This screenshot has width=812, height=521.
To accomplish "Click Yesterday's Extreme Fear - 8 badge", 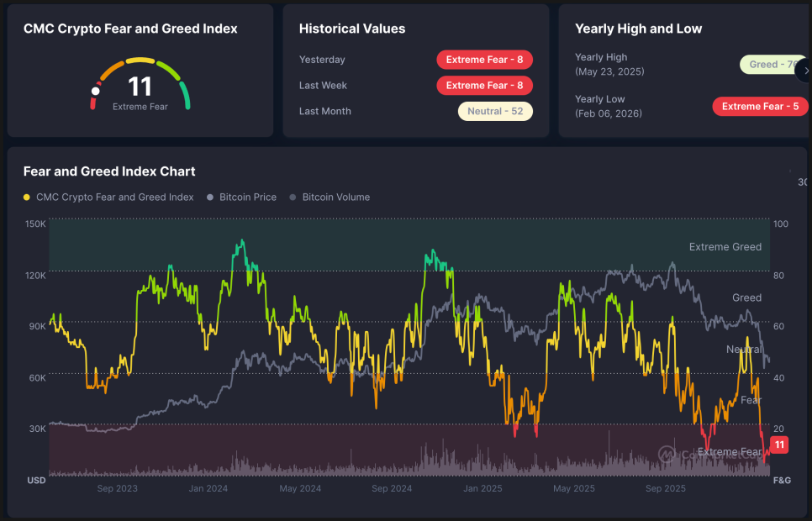I will tap(484, 60).
